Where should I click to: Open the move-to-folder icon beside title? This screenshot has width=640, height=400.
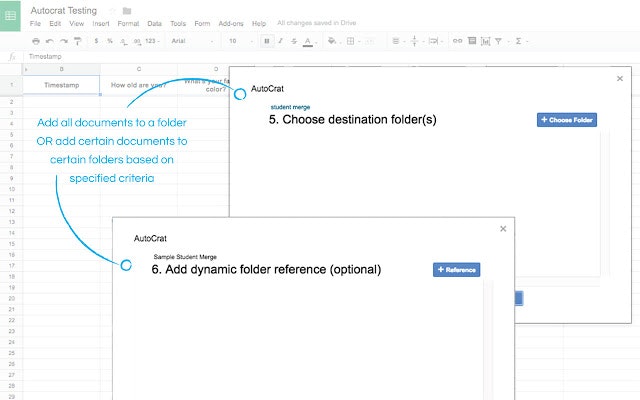tap(127, 11)
